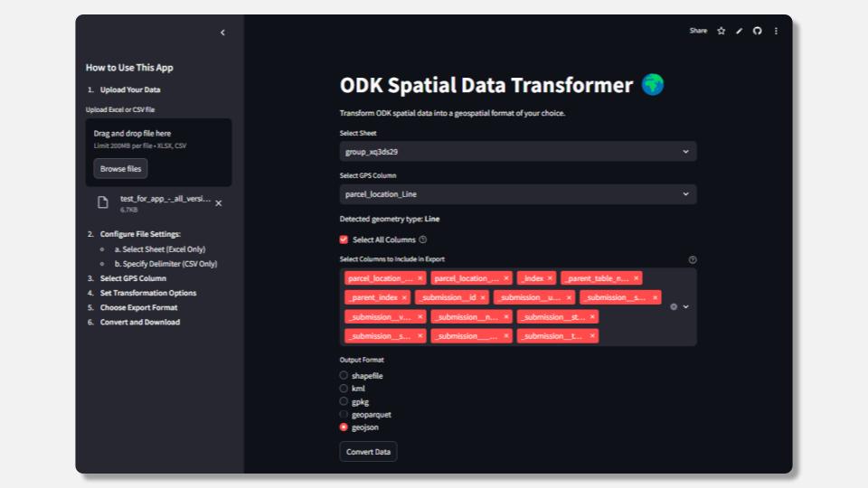The height and width of the screenshot is (488, 868).
Task: Remove the _submission__u... column tag
Action: pos(569,297)
